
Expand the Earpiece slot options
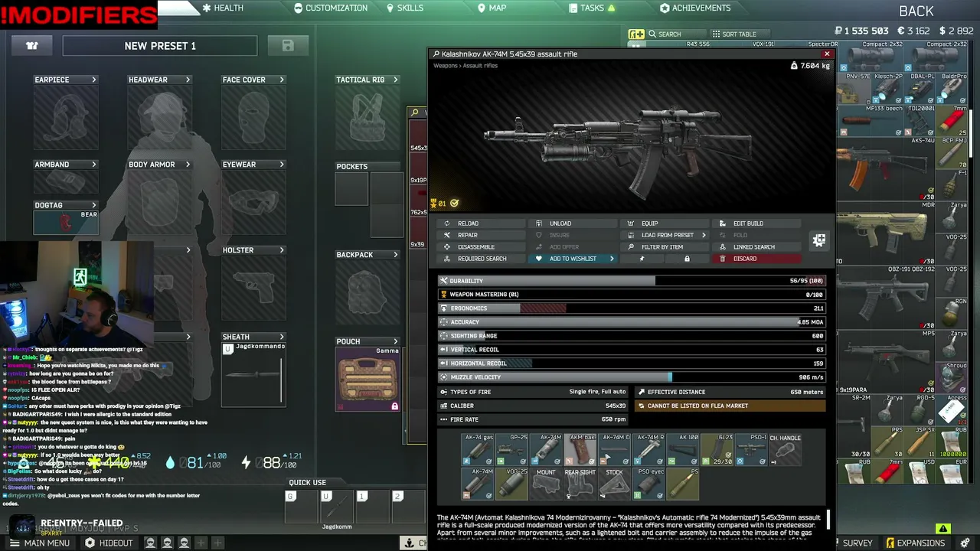94,80
